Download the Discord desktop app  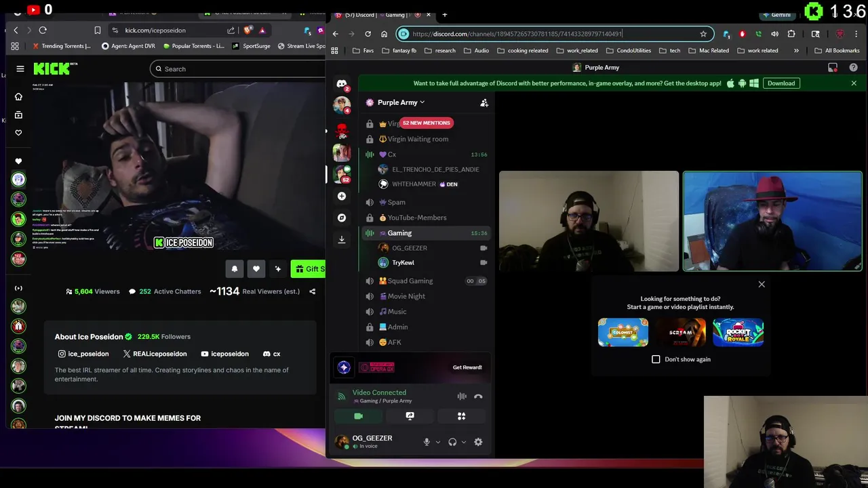[x=781, y=83]
